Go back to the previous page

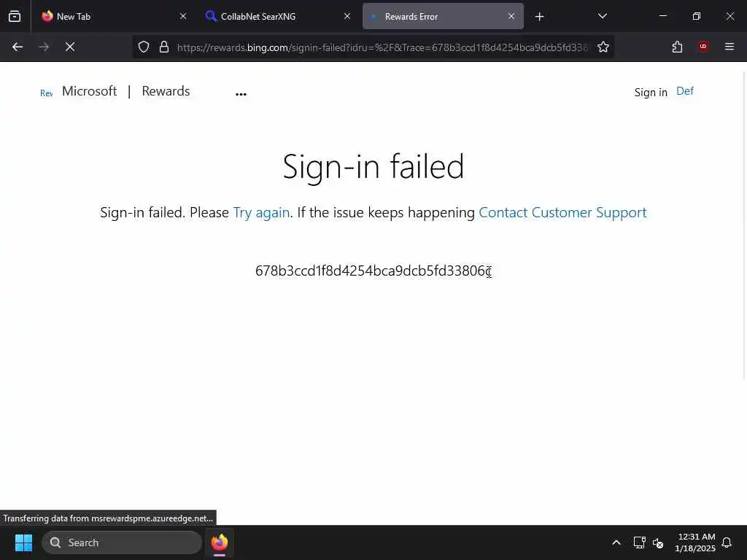click(18, 47)
